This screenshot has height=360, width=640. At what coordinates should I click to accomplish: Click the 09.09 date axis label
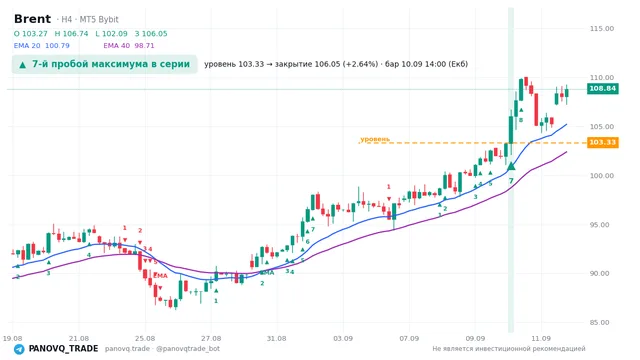pos(475,338)
